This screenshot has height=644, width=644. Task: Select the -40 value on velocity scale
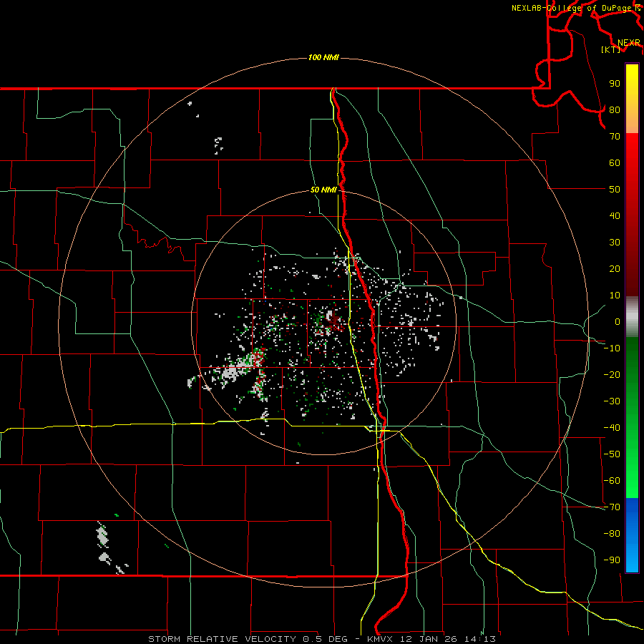tap(612, 428)
